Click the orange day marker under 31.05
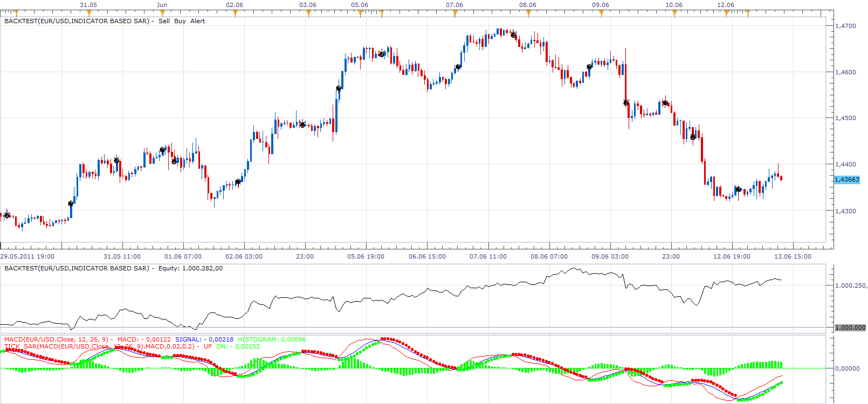Image resolution: width=868 pixels, height=404 pixels. (89, 13)
